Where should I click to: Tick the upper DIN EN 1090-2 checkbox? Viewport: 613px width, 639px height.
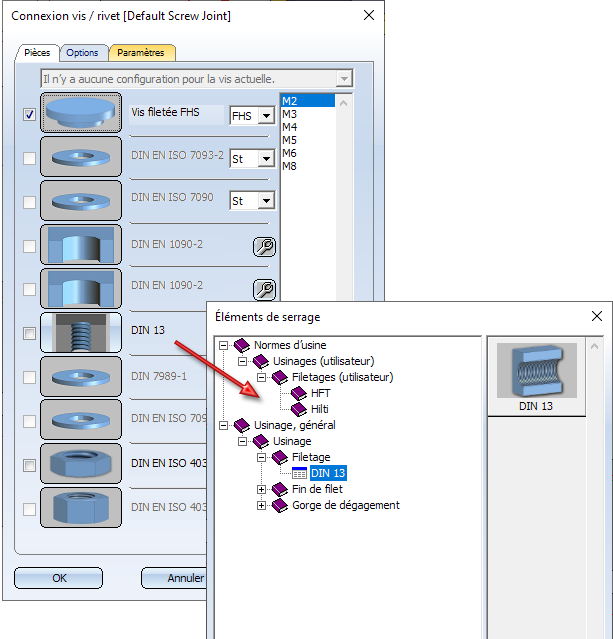click(x=29, y=246)
